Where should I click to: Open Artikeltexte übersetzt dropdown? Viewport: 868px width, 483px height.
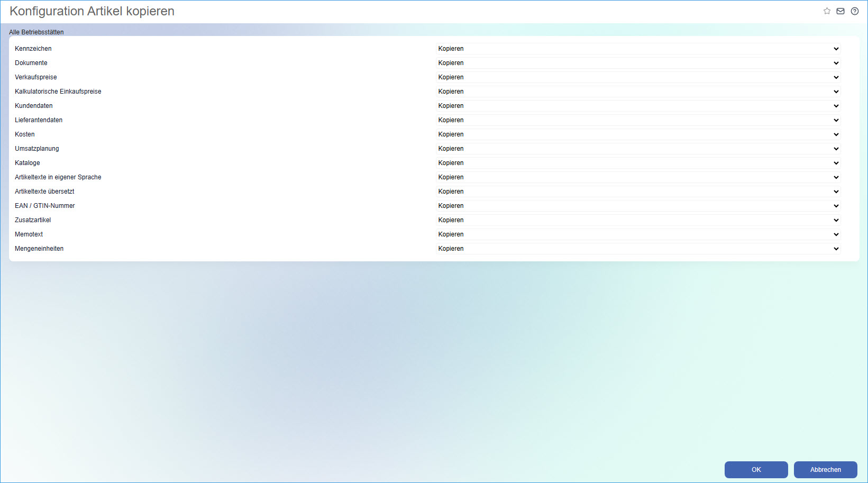638,192
